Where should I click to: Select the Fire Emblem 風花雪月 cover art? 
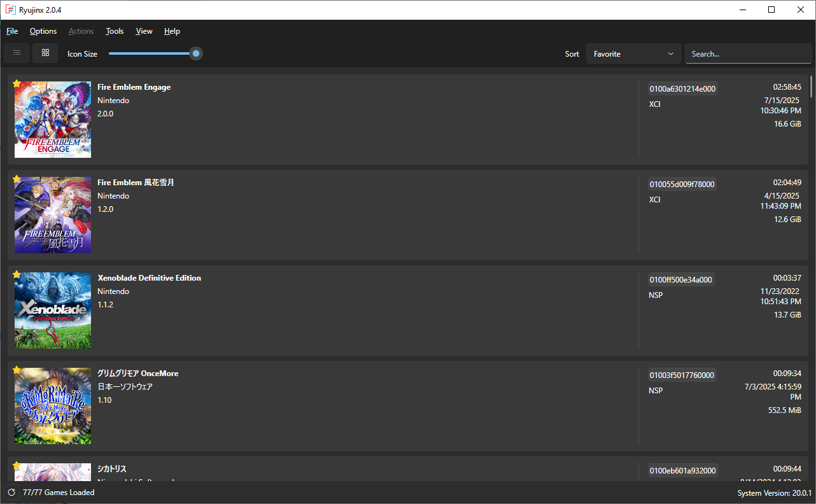tap(53, 215)
